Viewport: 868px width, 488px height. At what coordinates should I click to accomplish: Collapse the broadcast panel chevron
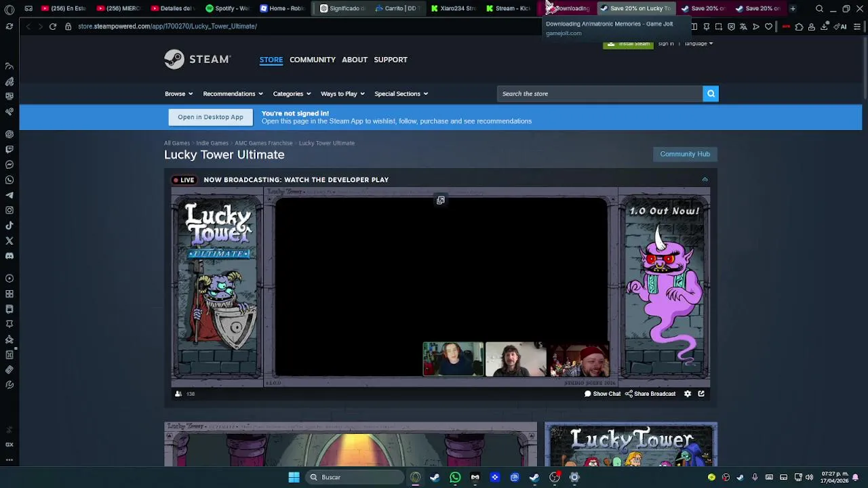pos(705,180)
